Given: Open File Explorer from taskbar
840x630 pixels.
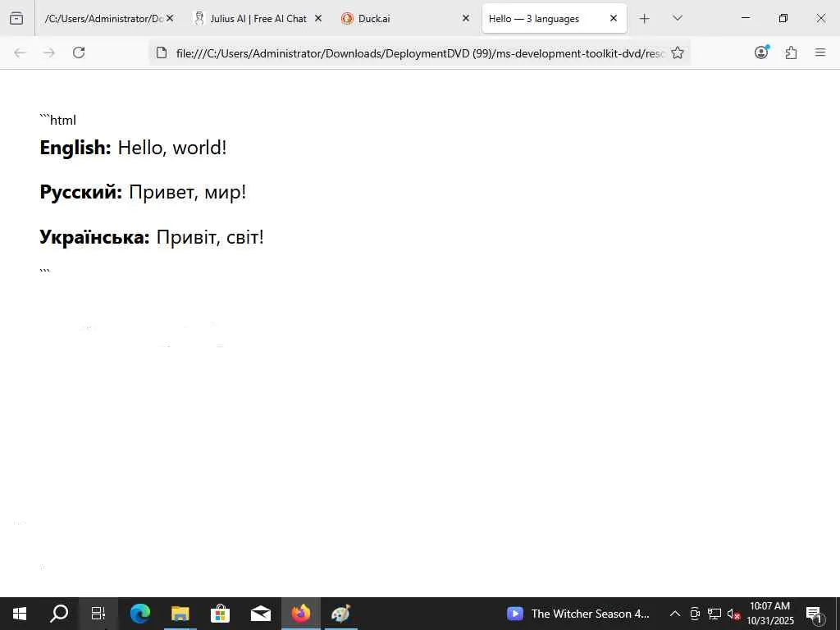Looking at the screenshot, I should click(x=180, y=614).
